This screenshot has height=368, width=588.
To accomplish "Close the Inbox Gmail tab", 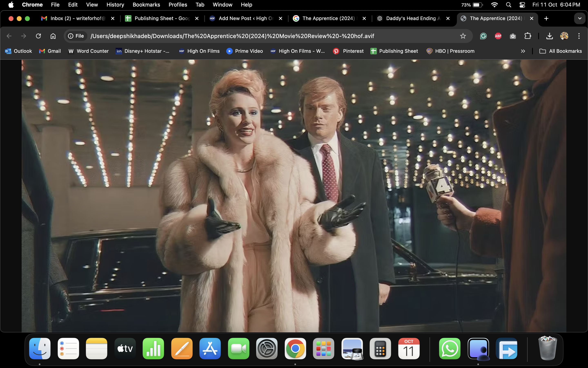I will tap(113, 18).
